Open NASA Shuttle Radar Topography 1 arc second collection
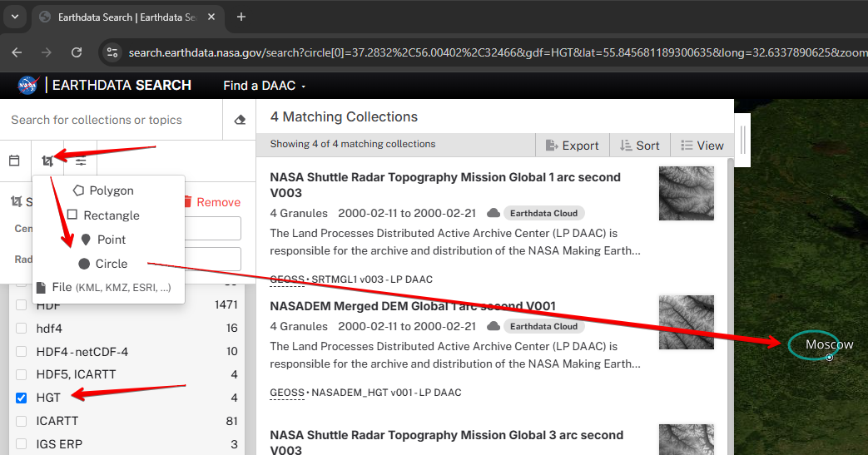This screenshot has width=868, height=455. click(x=445, y=185)
